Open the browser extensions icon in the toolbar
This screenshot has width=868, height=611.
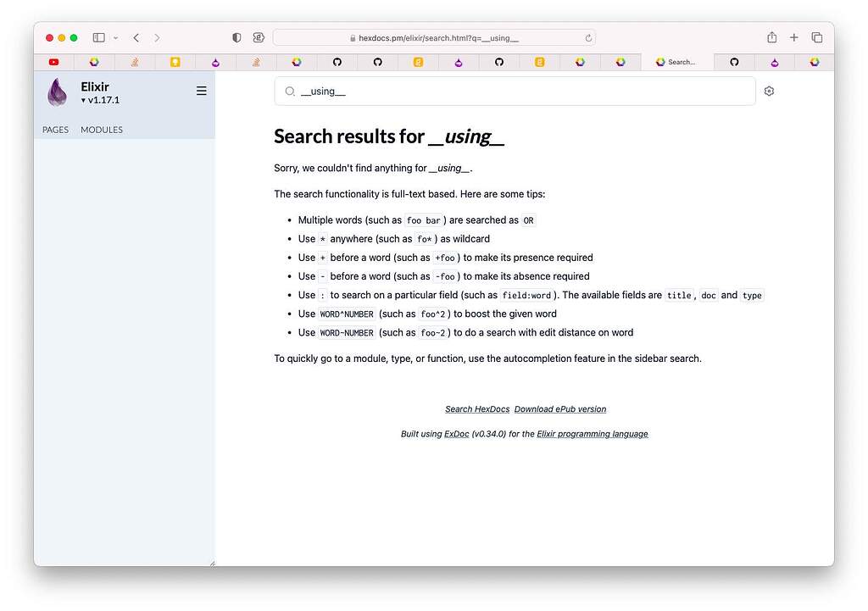[x=259, y=37]
